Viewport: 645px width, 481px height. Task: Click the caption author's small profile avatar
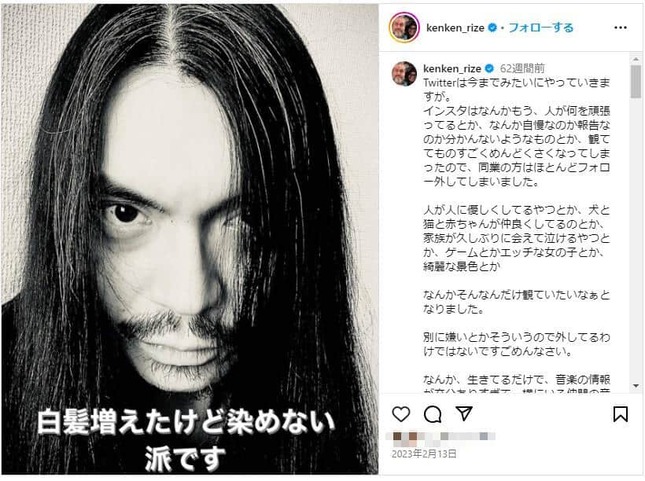click(404, 74)
